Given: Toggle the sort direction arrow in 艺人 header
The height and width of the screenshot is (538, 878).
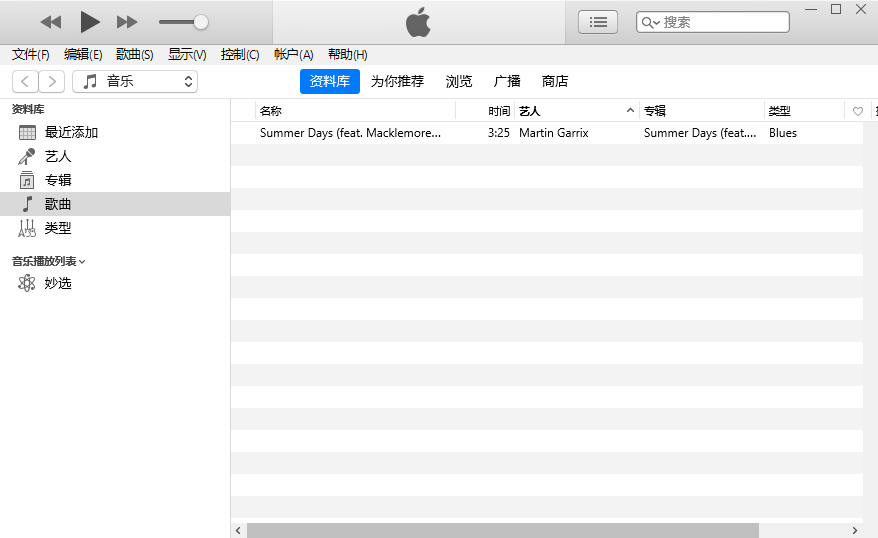Looking at the screenshot, I should click(630, 110).
